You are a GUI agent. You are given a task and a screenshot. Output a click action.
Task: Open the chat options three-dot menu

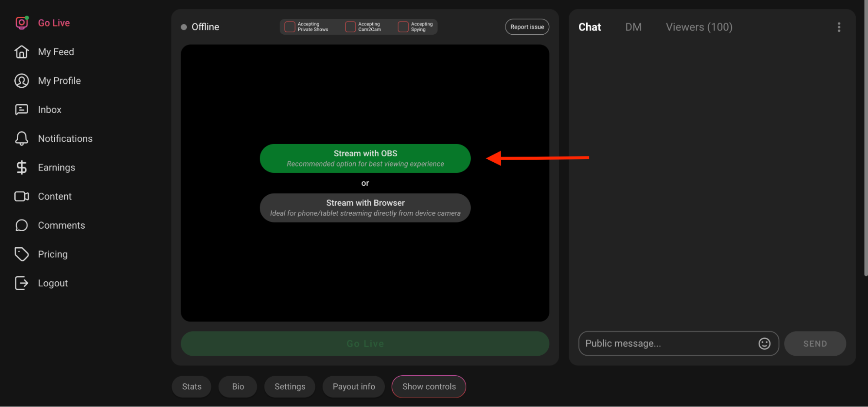pos(839,26)
